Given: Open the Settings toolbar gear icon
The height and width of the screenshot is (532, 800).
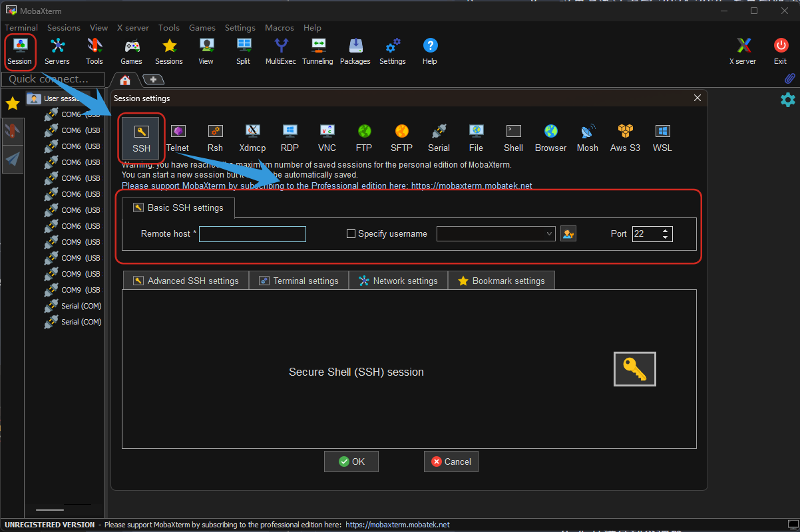Looking at the screenshot, I should click(x=393, y=52).
